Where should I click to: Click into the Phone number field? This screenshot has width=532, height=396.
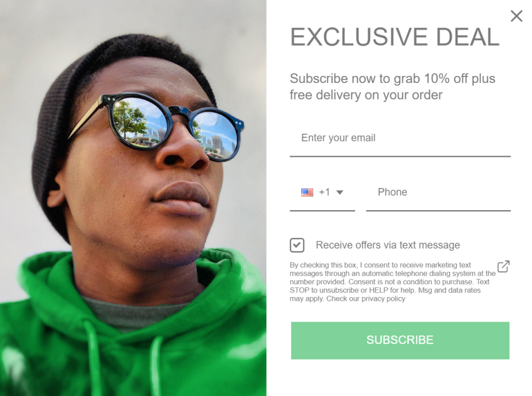click(438, 193)
